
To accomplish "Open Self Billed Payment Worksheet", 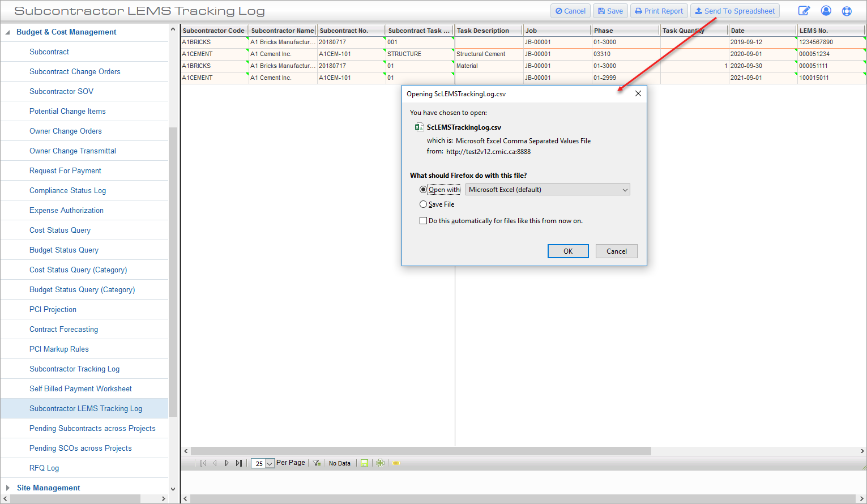I will pyautogui.click(x=80, y=388).
